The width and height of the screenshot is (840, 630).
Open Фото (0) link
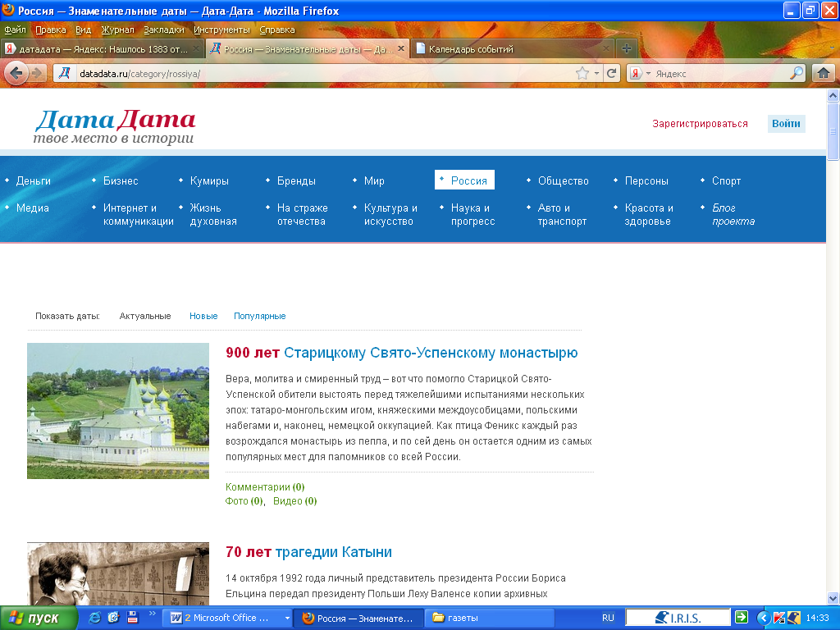pyautogui.click(x=244, y=501)
